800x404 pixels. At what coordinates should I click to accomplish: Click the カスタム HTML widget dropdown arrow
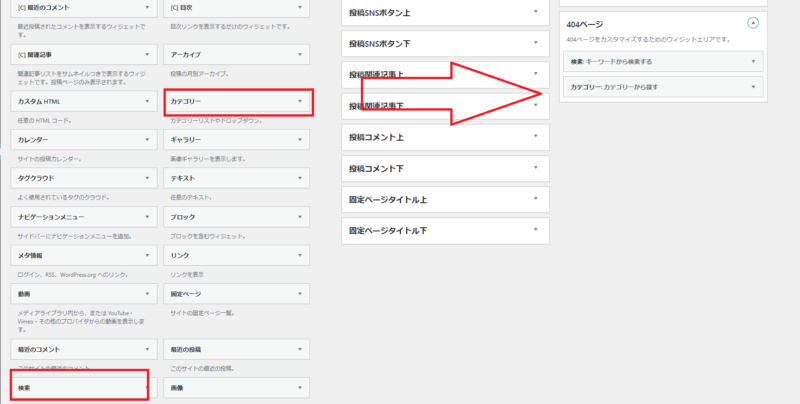pos(147,102)
